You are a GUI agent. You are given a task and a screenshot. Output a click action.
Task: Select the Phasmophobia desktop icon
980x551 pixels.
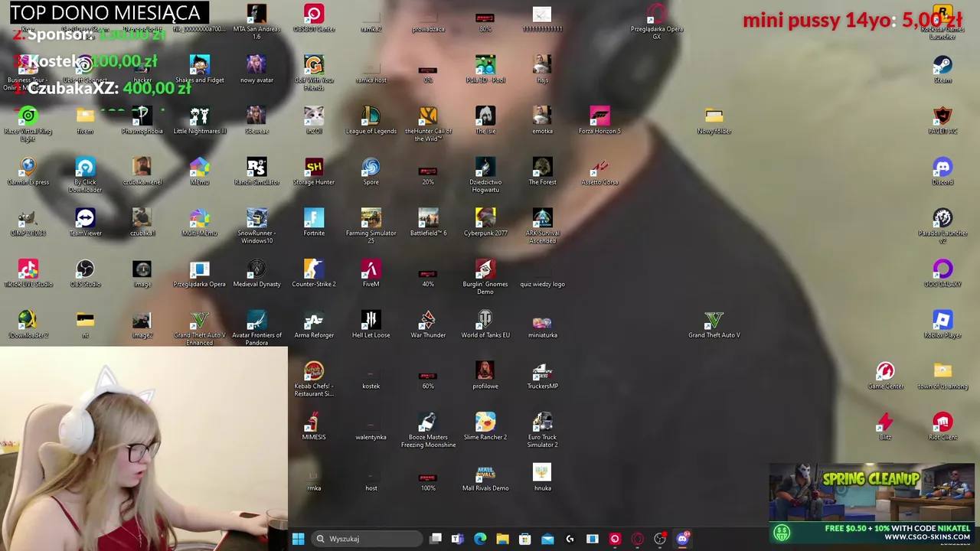coord(142,116)
